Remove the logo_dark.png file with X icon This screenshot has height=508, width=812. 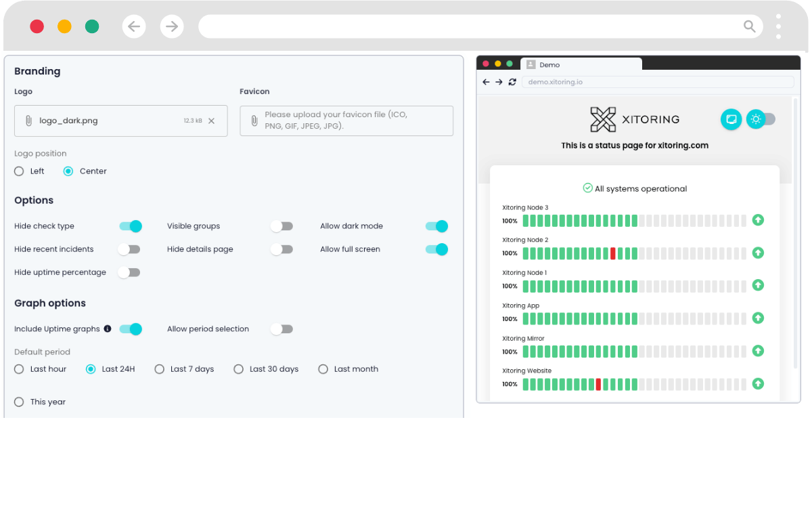[211, 121]
